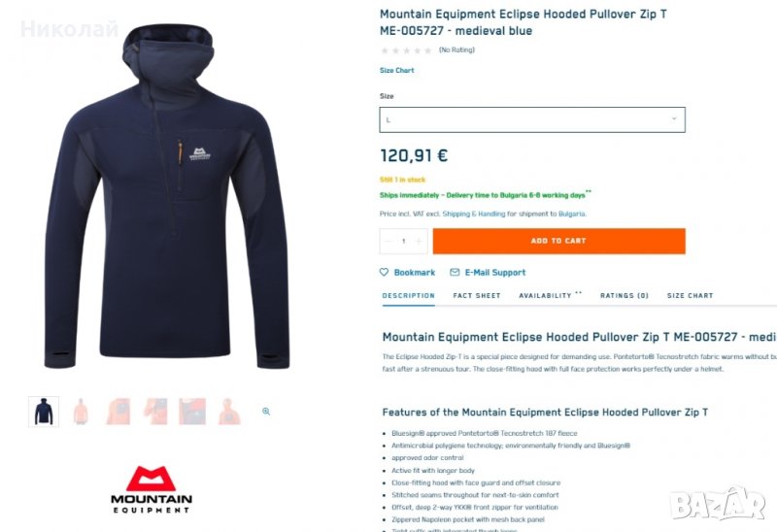Click the quantity input field
Viewport: 777px width, 532px height.
click(x=404, y=241)
